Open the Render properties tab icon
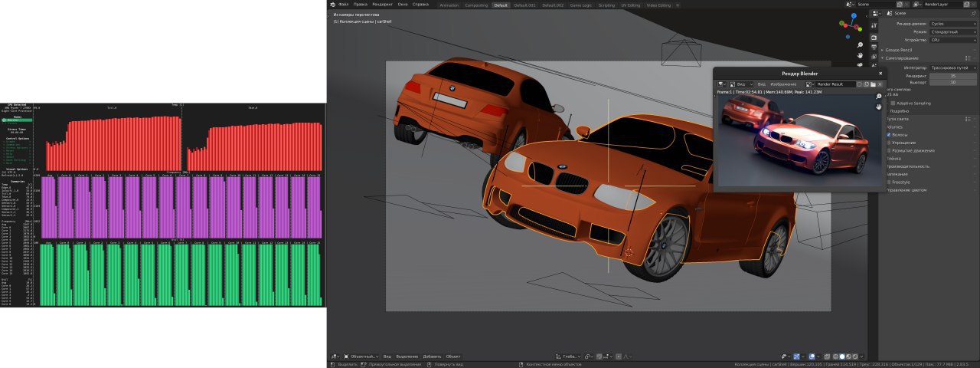 pos(874,38)
